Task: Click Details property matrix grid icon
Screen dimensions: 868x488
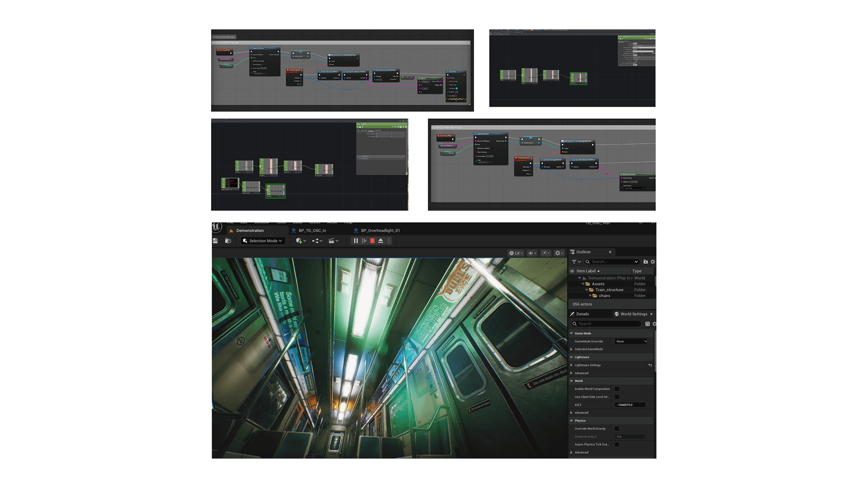Action: [647, 324]
